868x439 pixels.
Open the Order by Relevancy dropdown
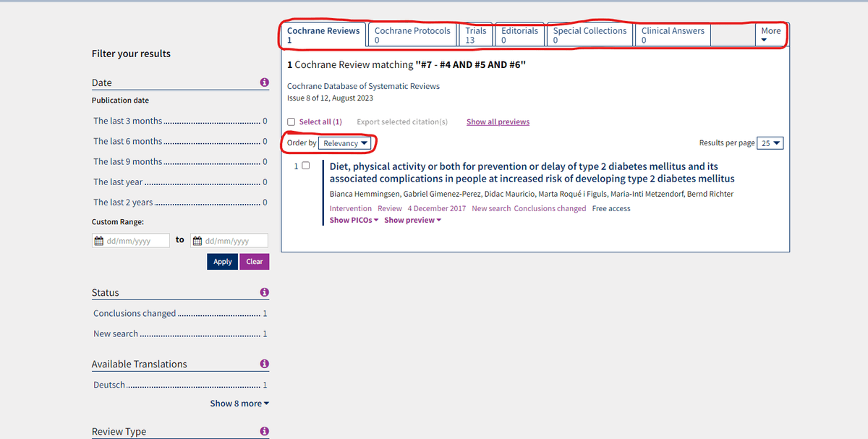coord(346,143)
